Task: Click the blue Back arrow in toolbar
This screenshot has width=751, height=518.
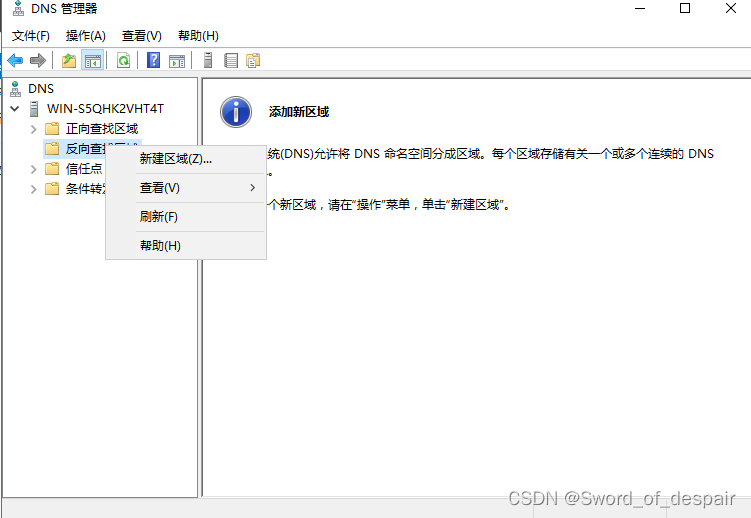Action: click(15, 61)
